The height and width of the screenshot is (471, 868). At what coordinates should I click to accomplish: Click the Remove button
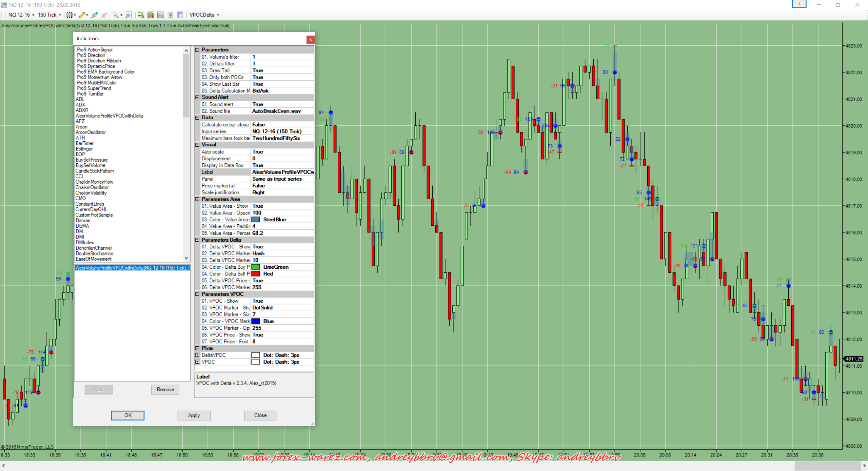coord(165,390)
